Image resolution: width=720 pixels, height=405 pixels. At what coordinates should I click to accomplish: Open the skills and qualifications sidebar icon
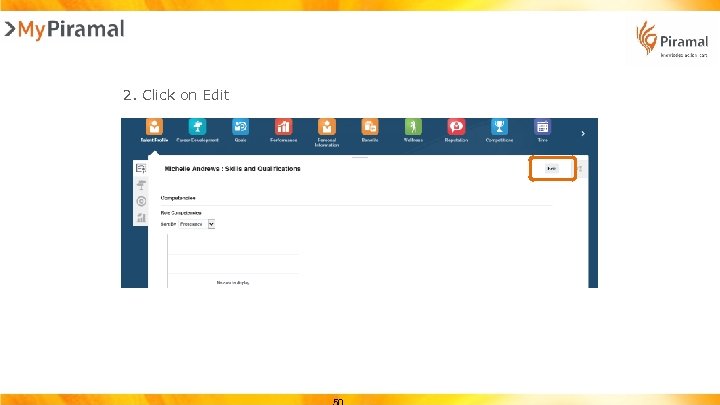[x=141, y=169]
